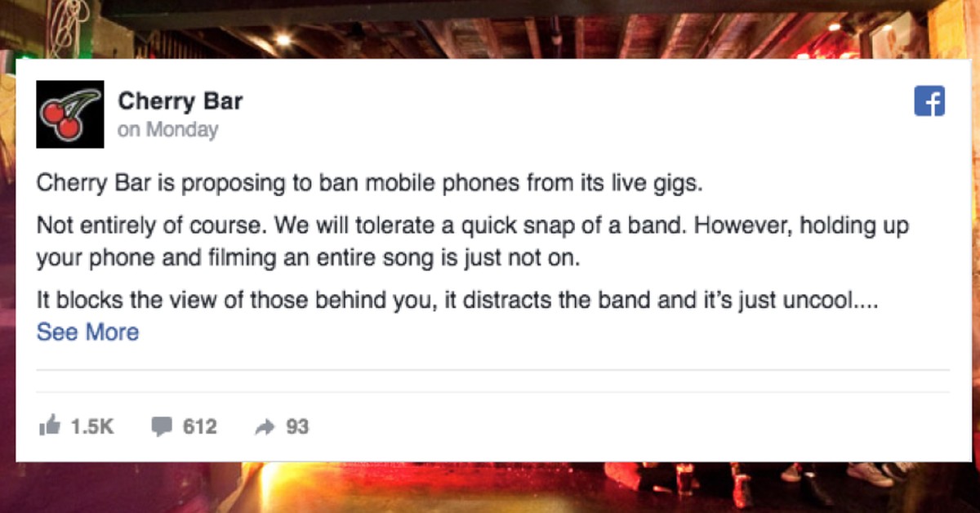Click the Facebook logo icon
The height and width of the screenshot is (513, 980).
(x=929, y=100)
